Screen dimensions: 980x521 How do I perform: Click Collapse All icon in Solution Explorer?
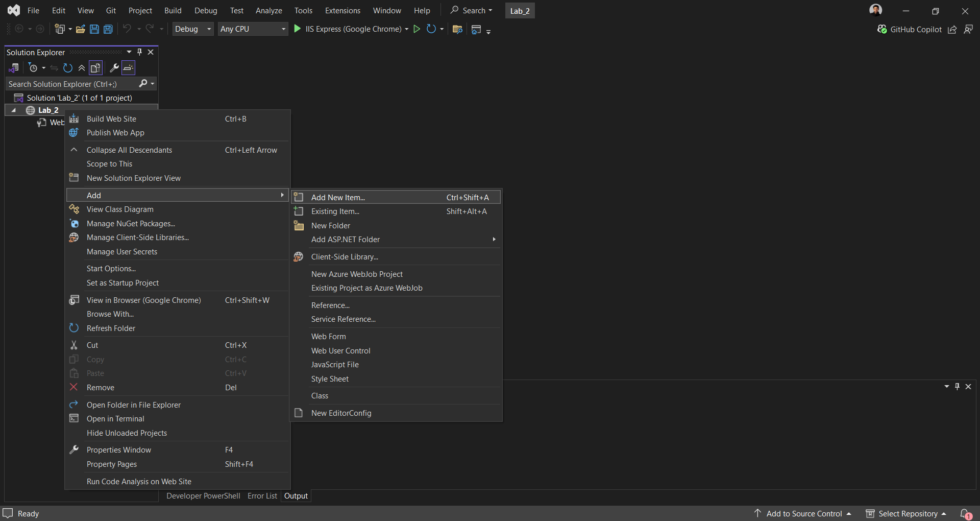point(82,68)
